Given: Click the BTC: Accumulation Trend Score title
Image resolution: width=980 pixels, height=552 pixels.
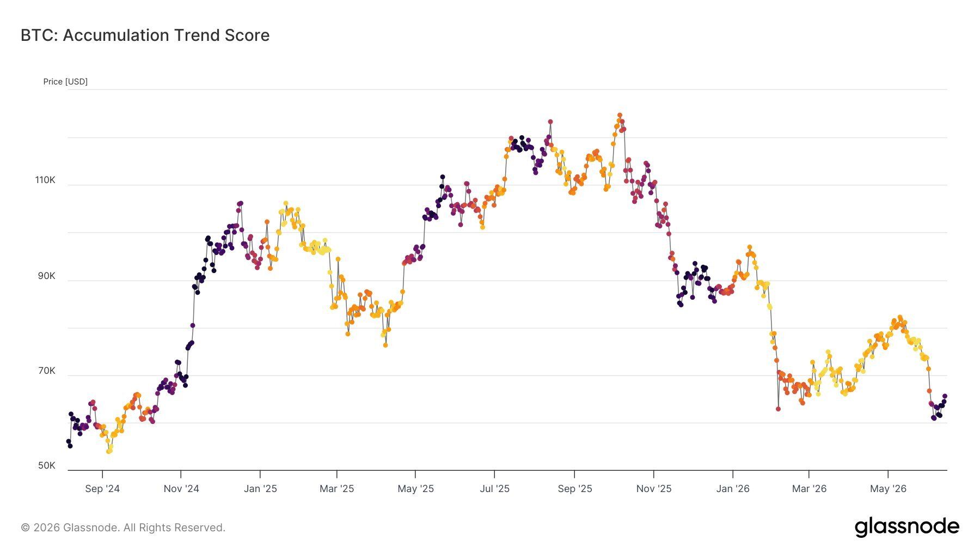Looking at the screenshot, I should 145,35.
